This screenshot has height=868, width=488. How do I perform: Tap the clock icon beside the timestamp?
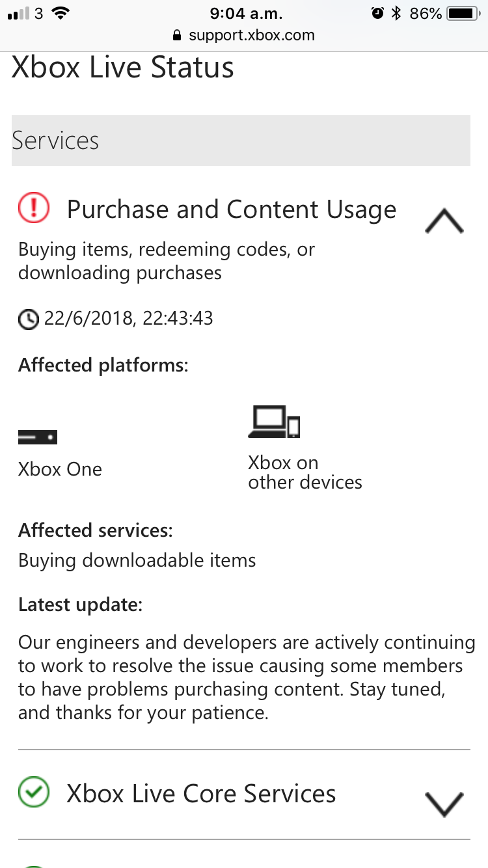pos(28,319)
